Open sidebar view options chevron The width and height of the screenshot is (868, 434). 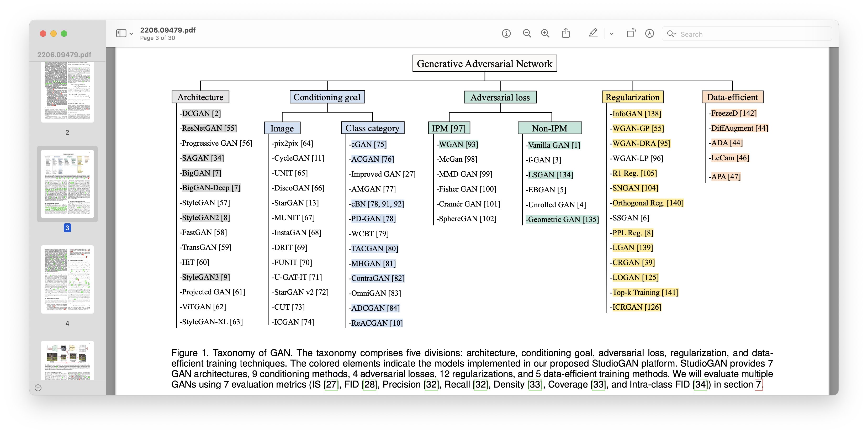(131, 34)
